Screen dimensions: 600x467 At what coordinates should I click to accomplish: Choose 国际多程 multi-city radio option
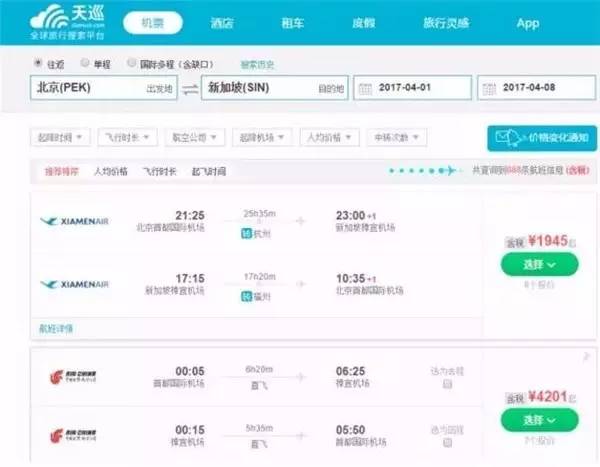pyautogui.click(x=131, y=63)
